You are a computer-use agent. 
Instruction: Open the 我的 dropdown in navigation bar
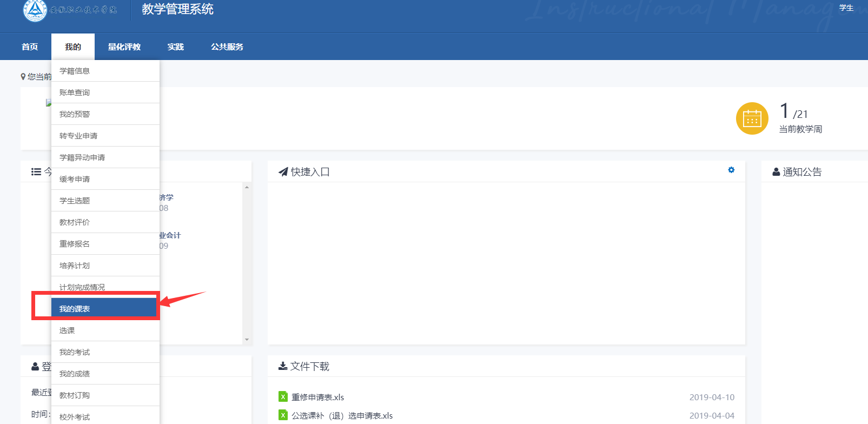tap(73, 47)
